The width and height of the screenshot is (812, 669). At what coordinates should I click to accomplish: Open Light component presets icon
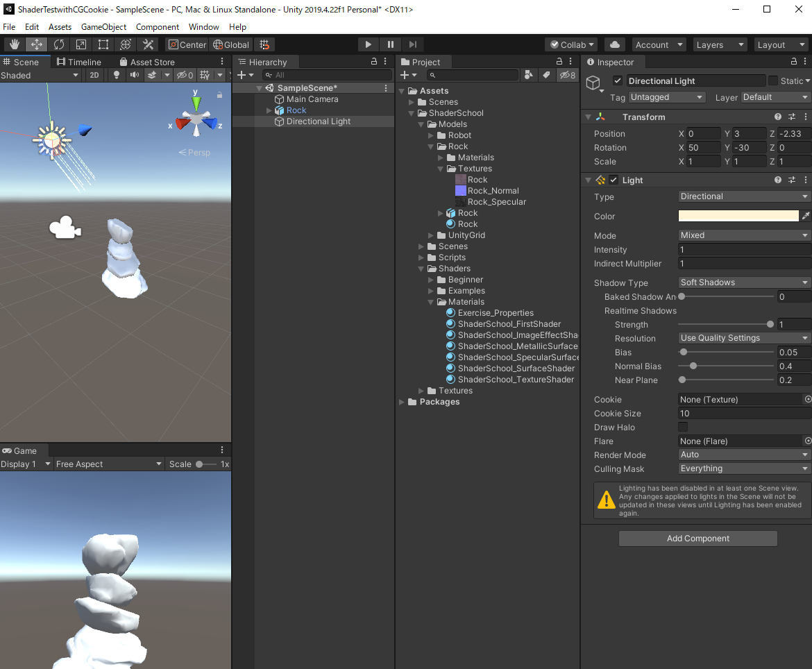(792, 180)
